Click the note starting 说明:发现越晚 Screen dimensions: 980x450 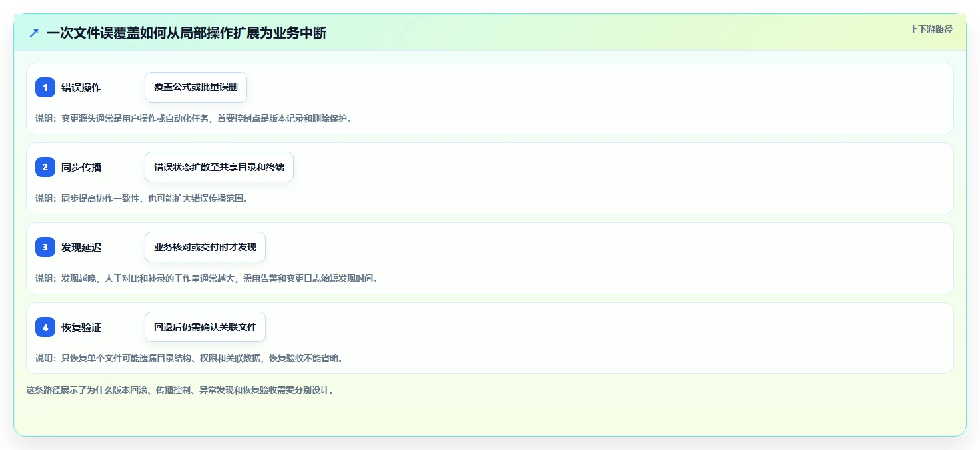tap(207, 278)
